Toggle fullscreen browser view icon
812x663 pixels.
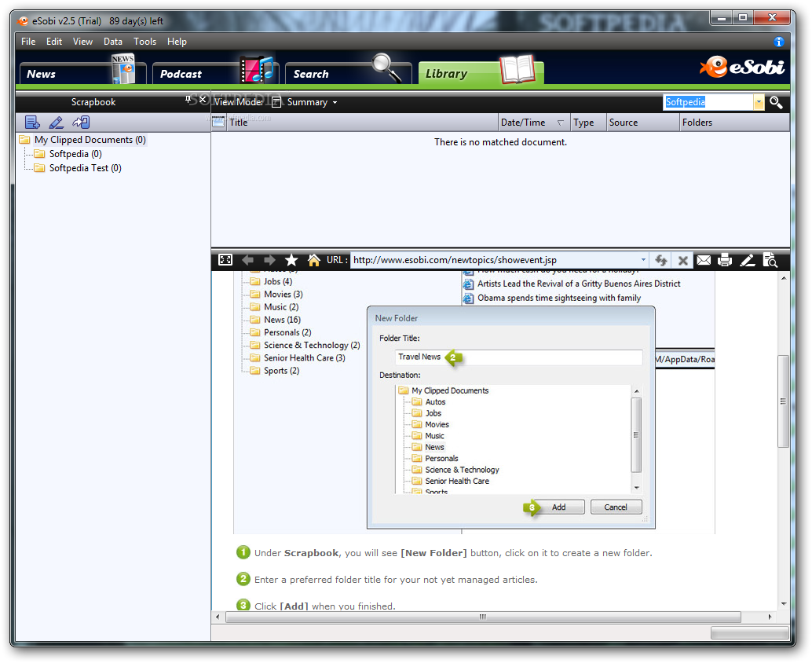pyautogui.click(x=225, y=260)
